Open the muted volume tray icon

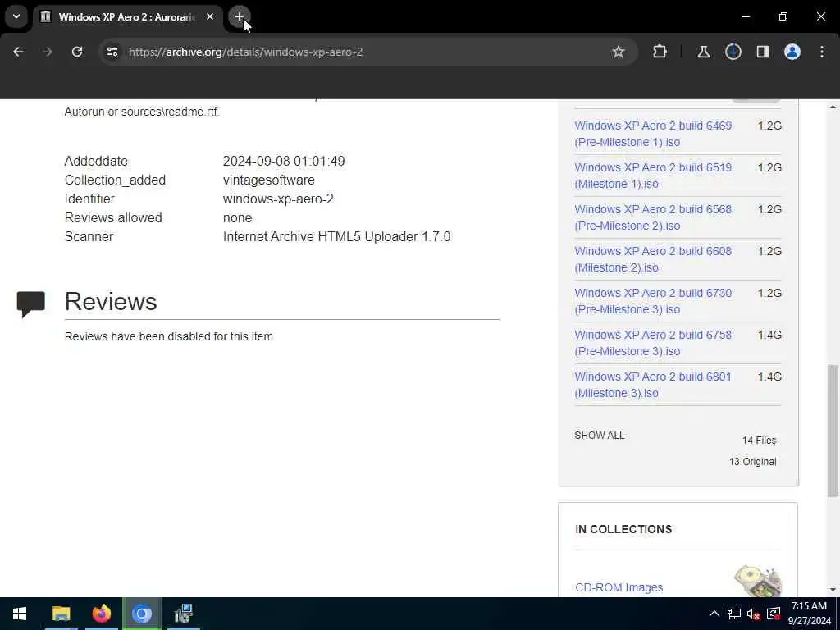tap(753, 614)
